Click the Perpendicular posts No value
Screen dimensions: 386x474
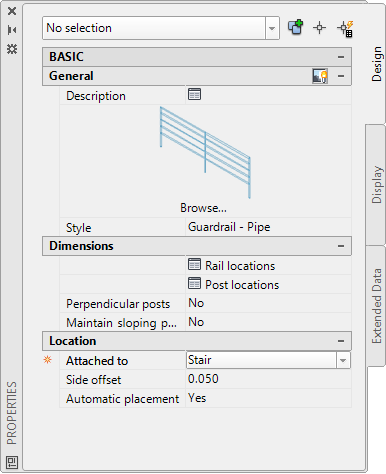[x=268, y=303]
